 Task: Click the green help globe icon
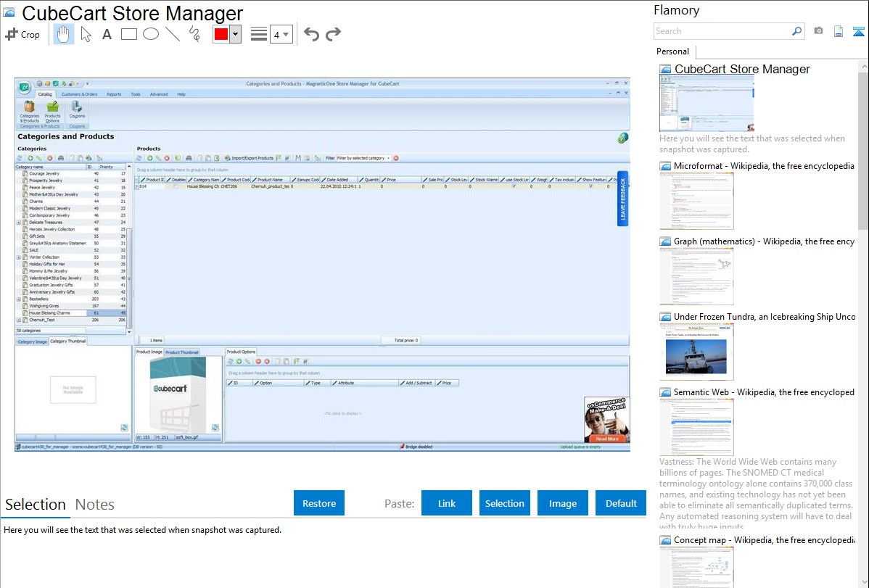(623, 138)
